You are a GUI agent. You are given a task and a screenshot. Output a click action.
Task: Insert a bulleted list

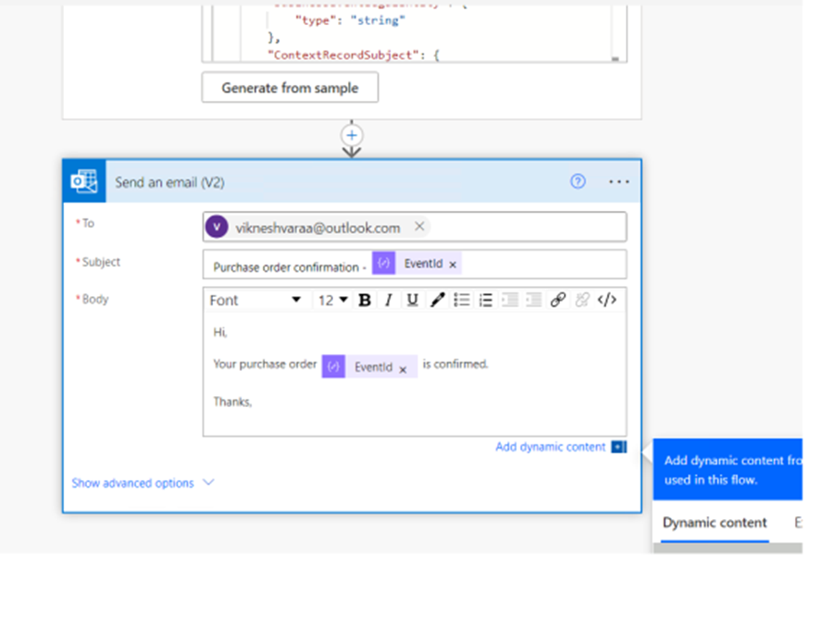(462, 300)
